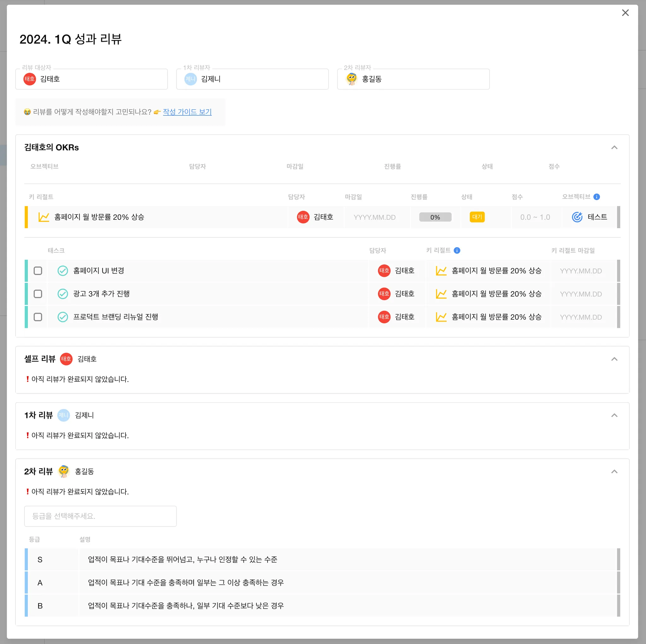Click the 0% progress bar
The width and height of the screenshot is (646, 644).
click(435, 217)
